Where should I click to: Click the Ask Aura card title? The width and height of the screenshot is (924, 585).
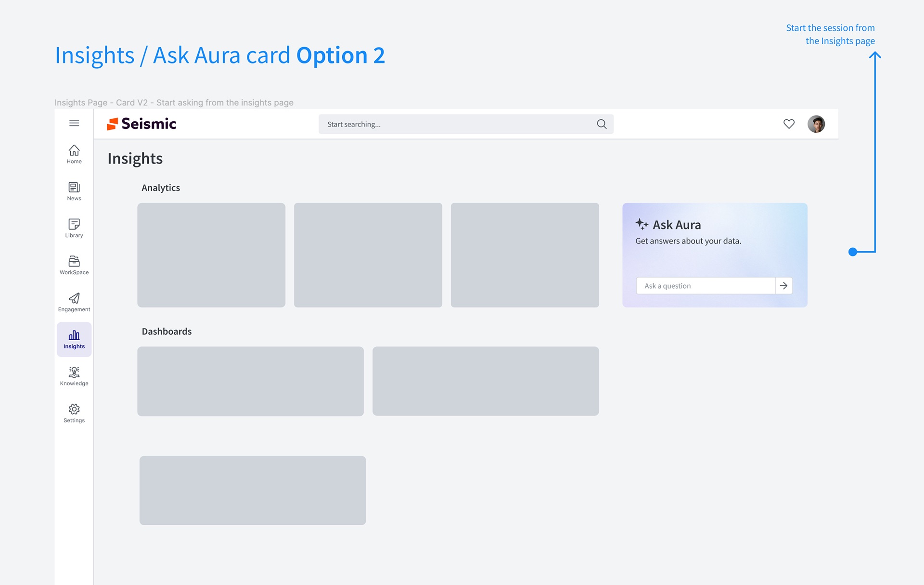tap(677, 225)
